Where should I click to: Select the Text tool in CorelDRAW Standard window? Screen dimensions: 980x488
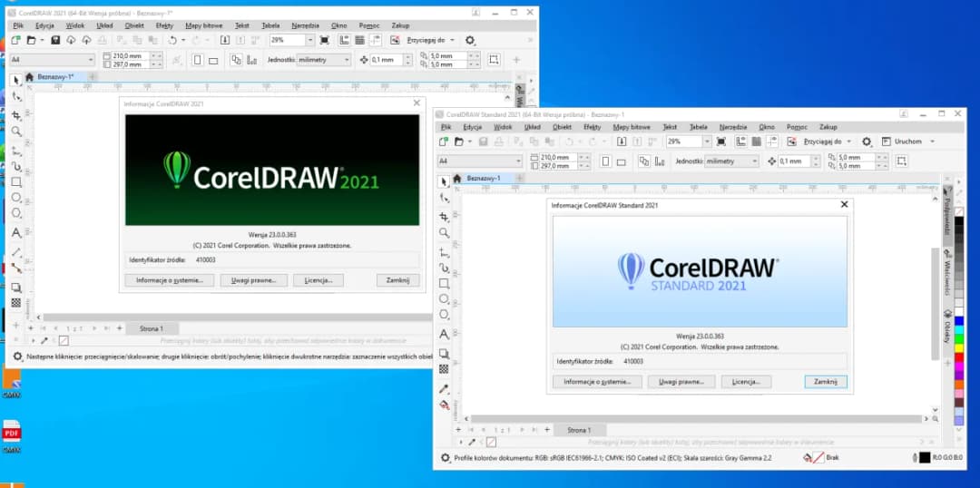(444, 334)
